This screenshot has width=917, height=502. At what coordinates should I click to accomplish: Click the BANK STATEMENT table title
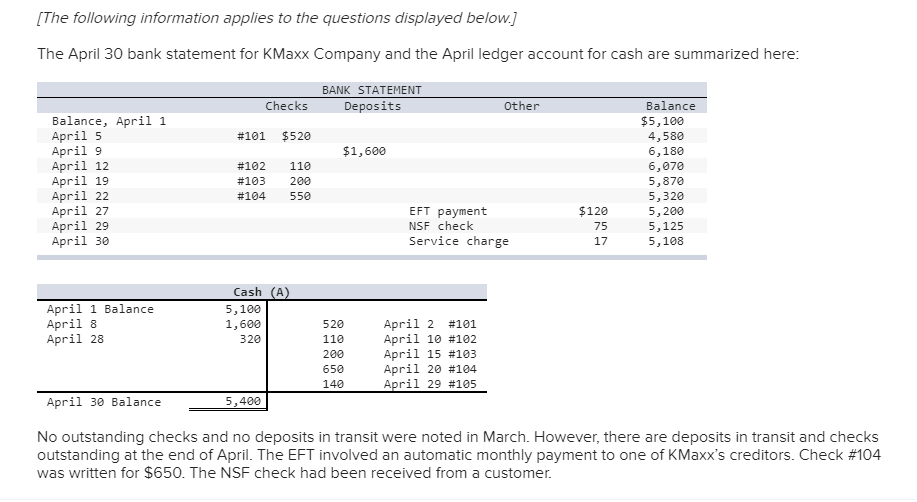[371, 90]
